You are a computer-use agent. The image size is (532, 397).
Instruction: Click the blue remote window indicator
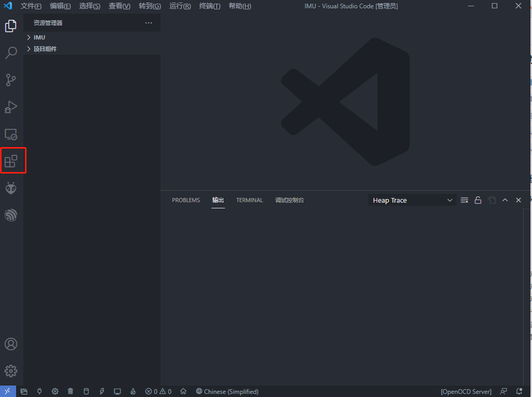point(7,391)
